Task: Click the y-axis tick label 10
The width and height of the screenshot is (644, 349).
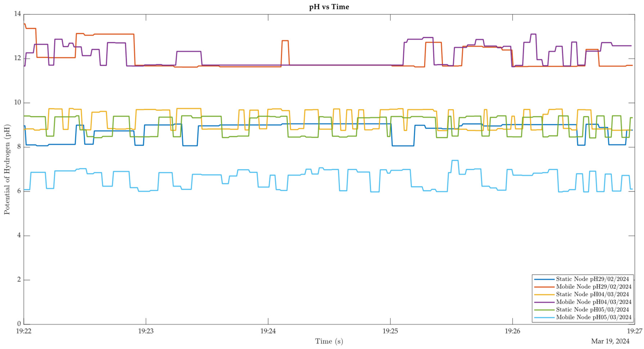Action: 18,102
